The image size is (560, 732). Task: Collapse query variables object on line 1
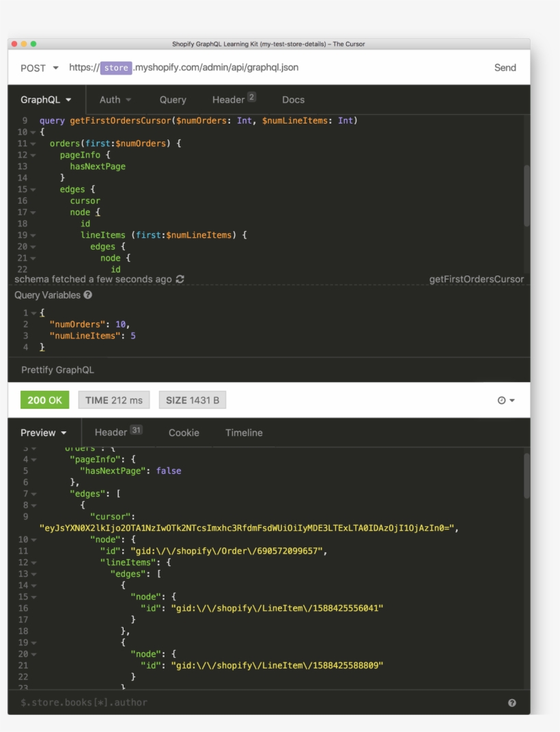[33, 313]
